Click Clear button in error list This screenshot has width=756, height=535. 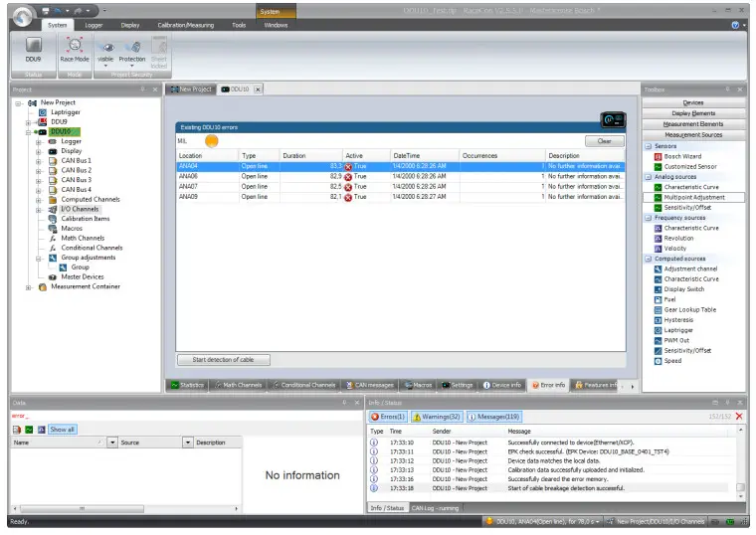605,141
